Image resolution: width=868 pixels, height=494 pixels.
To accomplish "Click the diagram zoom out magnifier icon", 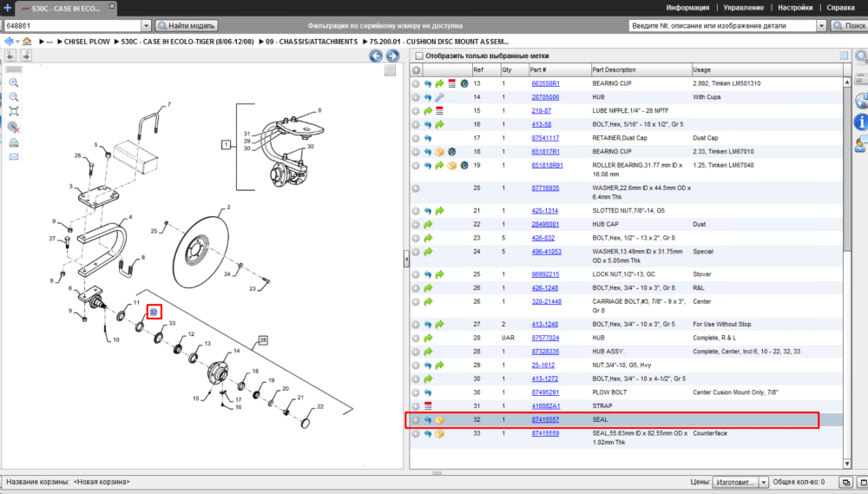I will pyautogui.click(x=14, y=97).
